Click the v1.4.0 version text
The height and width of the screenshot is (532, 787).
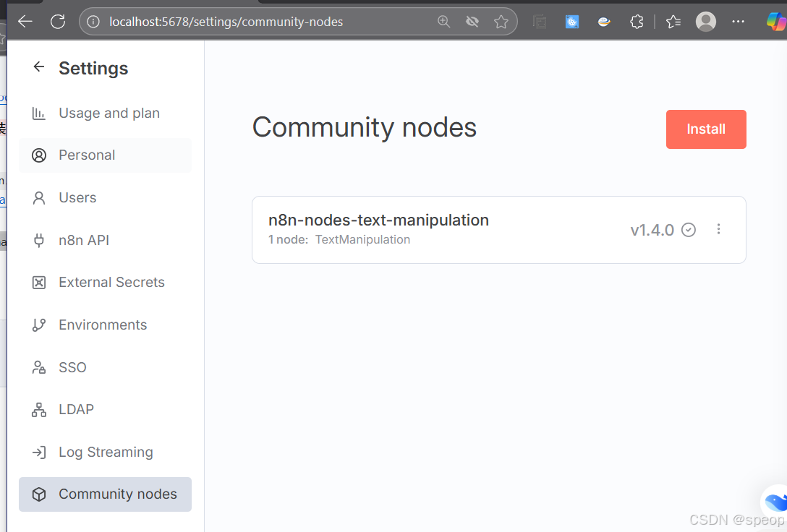[x=652, y=230]
